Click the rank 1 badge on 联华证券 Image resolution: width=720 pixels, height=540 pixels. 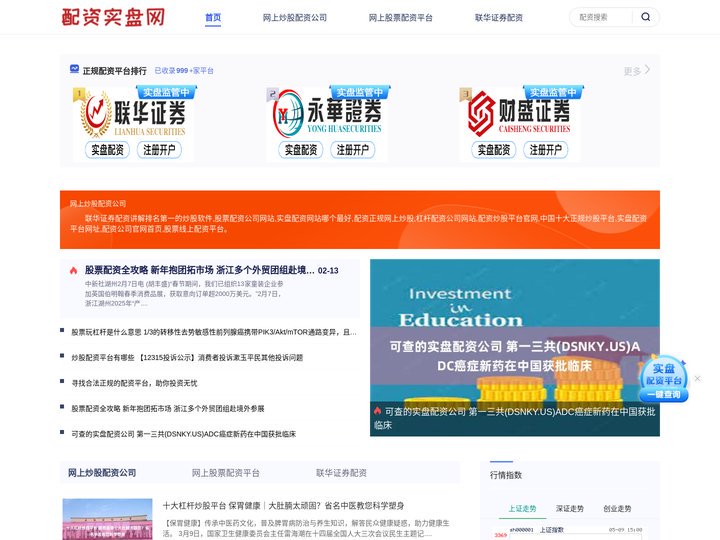[x=79, y=94]
